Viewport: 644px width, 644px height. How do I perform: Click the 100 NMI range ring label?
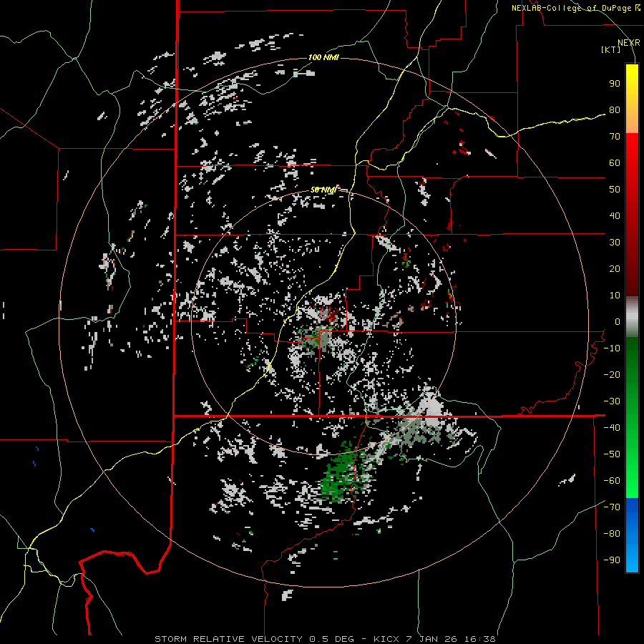click(x=323, y=57)
